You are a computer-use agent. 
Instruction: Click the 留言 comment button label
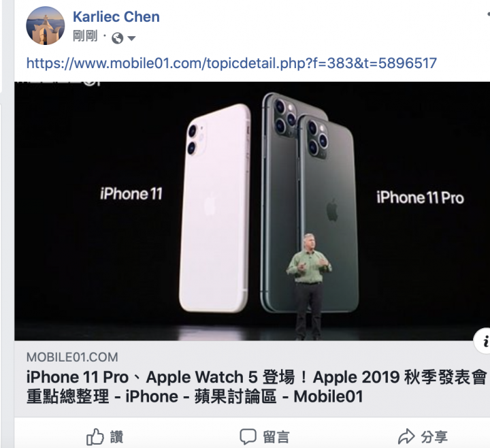point(276,437)
